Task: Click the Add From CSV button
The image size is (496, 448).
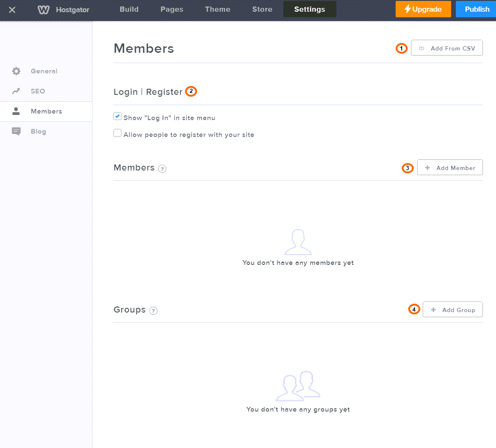Action: pyautogui.click(x=446, y=48)
